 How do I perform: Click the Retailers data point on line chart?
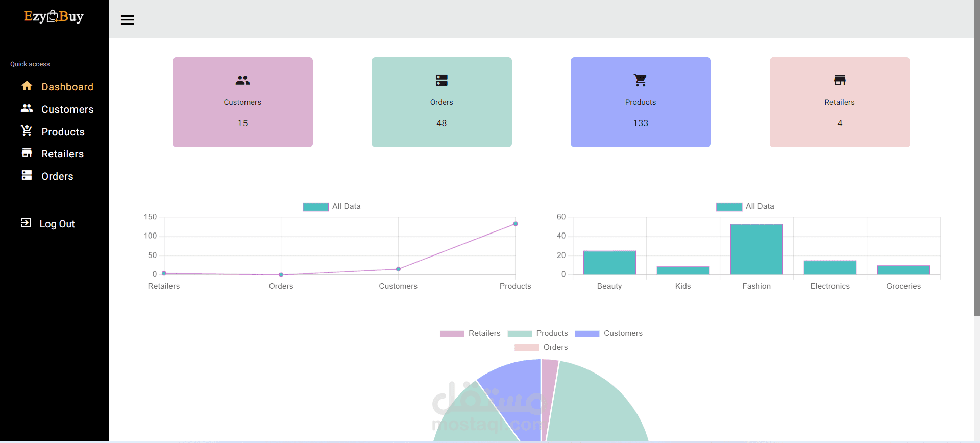(164, 273)
